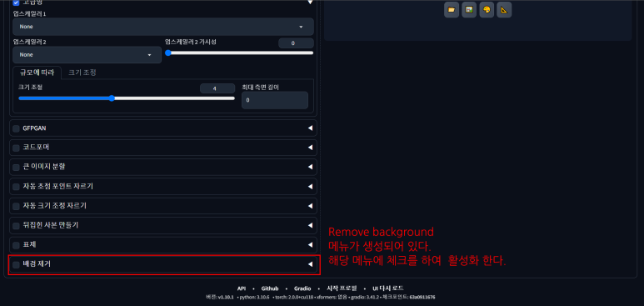Image resolution: width=644 pixels, height=306 pixels.
Task: Switch to the 규모에 따라 tab
Action: (x=37, y=73)
